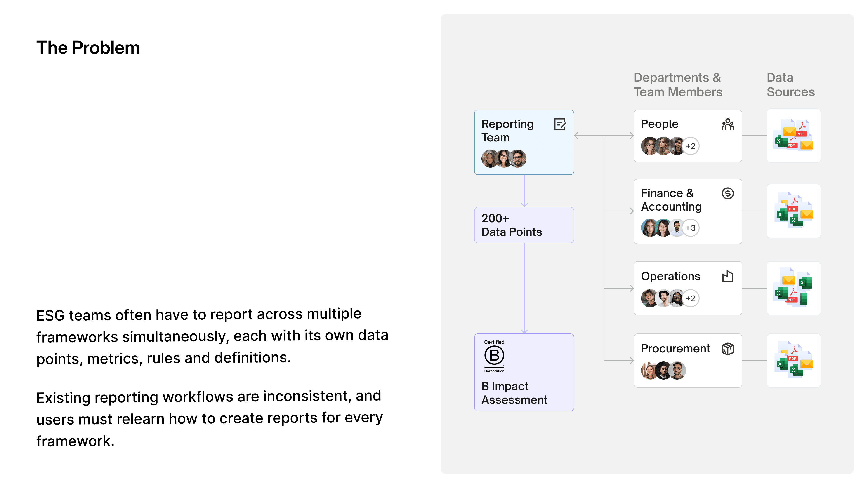Open the People data sources file cluster

(793, 135)
